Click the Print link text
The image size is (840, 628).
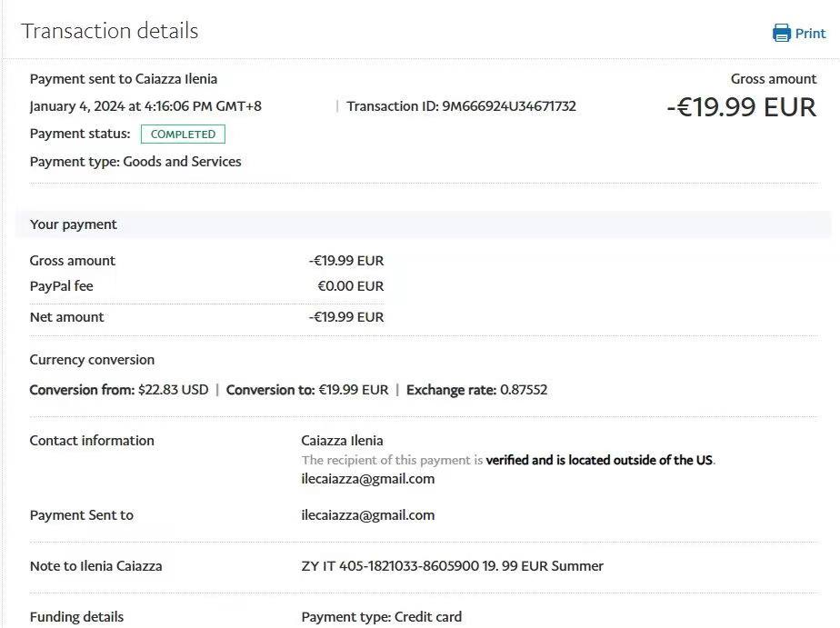tap(810, 34)
